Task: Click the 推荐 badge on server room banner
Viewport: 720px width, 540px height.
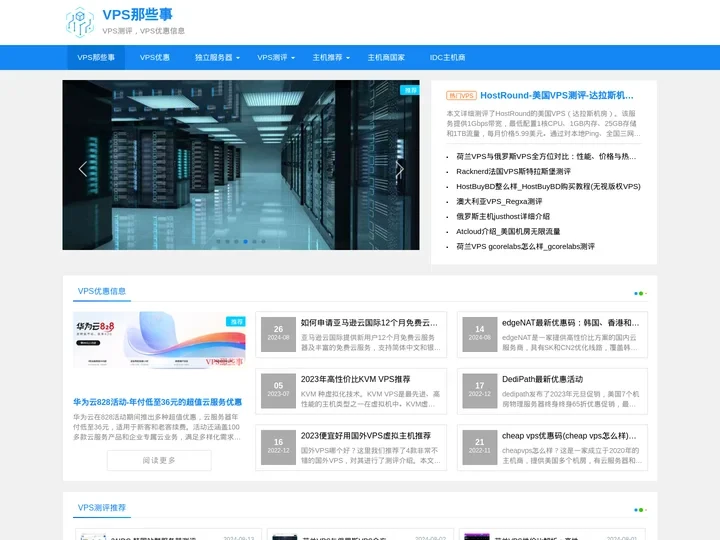Action: pyautogui.click(x=410, y=90)
